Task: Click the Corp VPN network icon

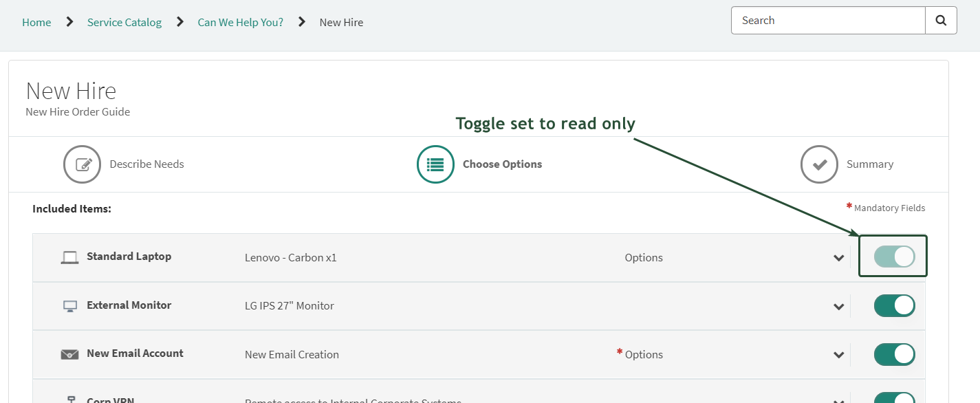Action: pos(69,399)
